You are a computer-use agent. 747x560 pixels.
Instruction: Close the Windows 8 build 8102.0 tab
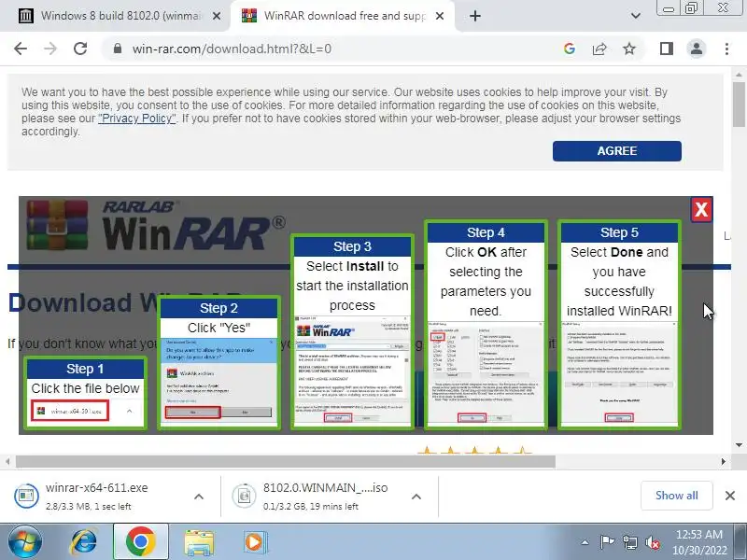point(217,16)
